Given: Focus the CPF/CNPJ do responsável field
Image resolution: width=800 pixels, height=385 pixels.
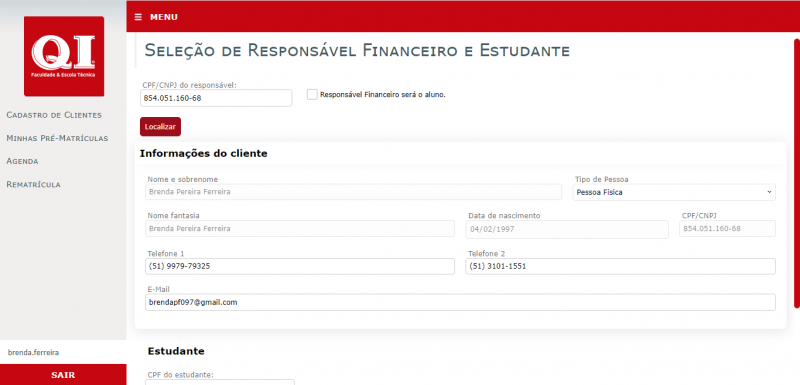Looking at the screenshot, I should 216,98.
